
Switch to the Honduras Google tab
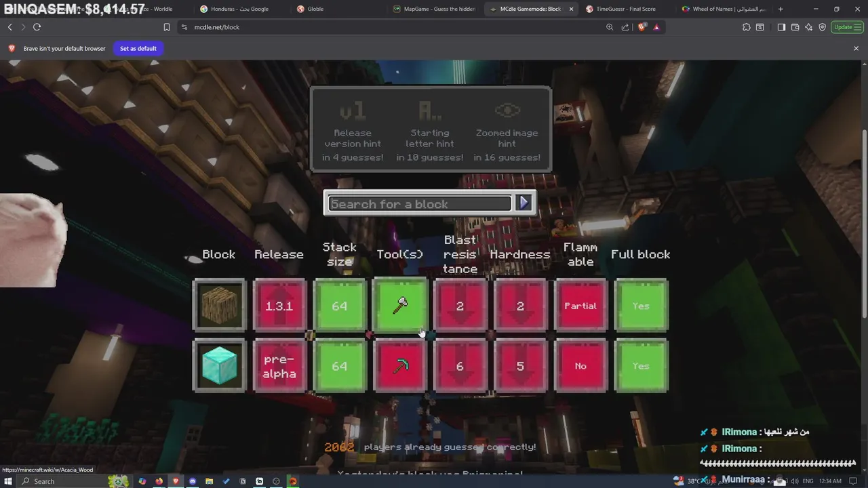(x=241, y=9)
